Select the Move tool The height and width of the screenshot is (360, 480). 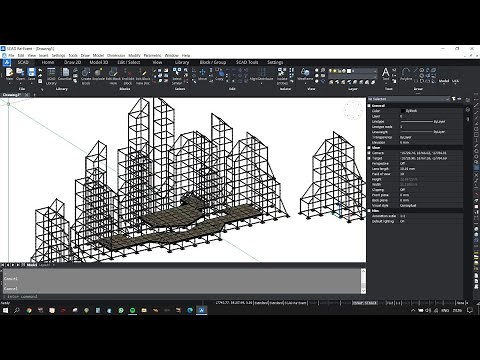point(202,74)
